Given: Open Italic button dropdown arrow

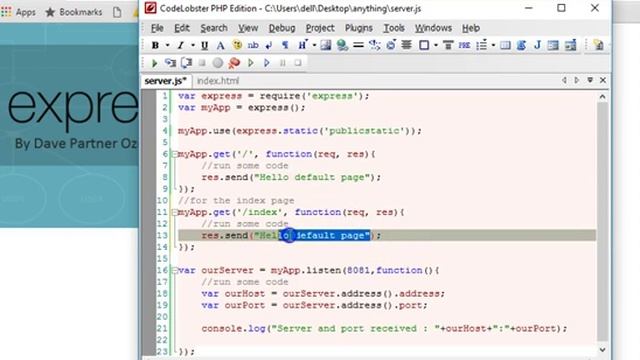Looking at the screenshot, I should pos(192,45).
